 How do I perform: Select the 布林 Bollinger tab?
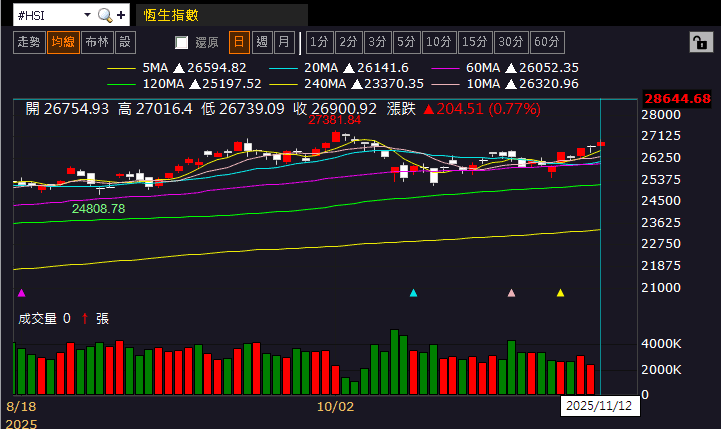96,42
